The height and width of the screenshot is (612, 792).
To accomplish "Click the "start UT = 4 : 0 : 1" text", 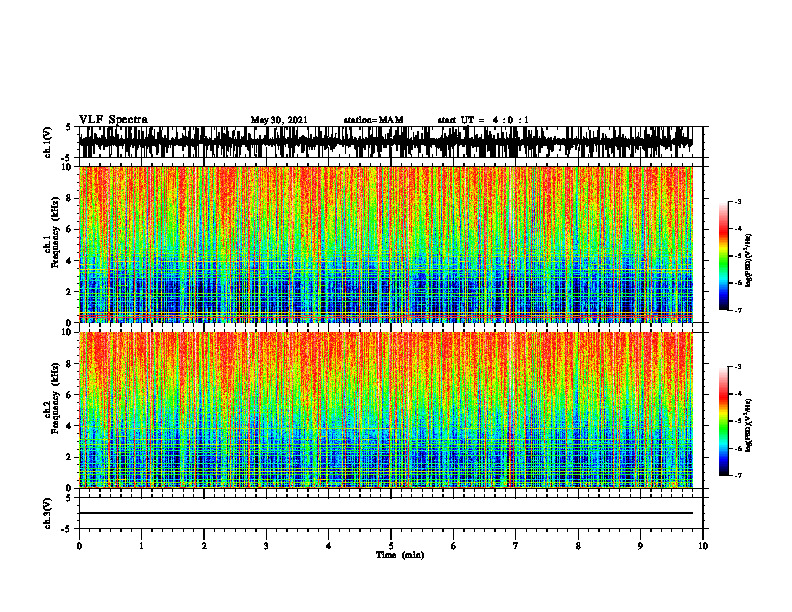I will (x=483, y=120).
